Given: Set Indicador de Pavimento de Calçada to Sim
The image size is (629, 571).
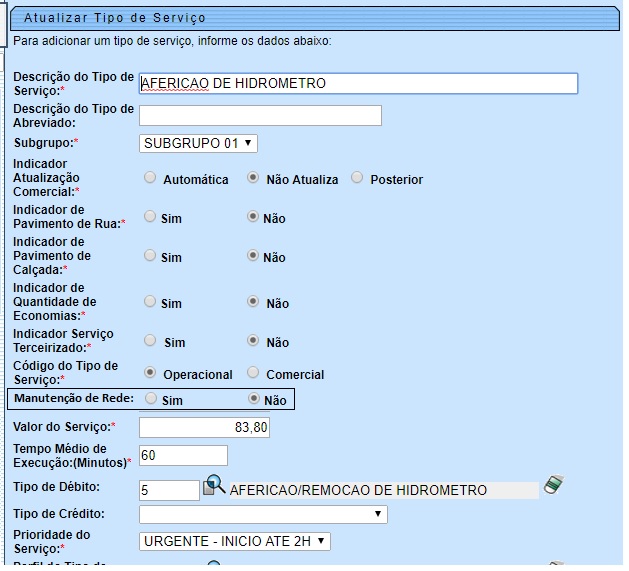Looking at the screenshot, I should coord(151,256).
